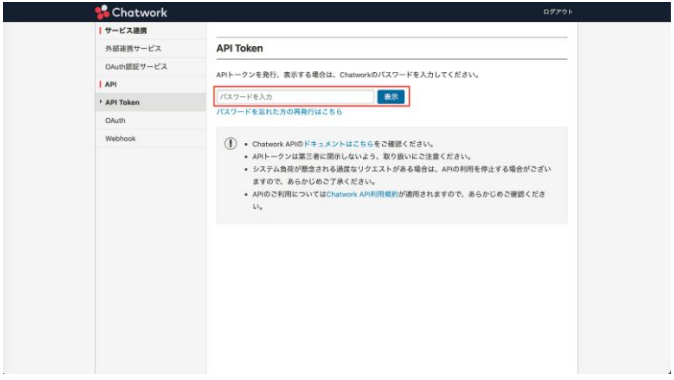Screen dimensions: 674x380
Task: Focus the パスワードを入力 password field
Action: tap(296, 97)
